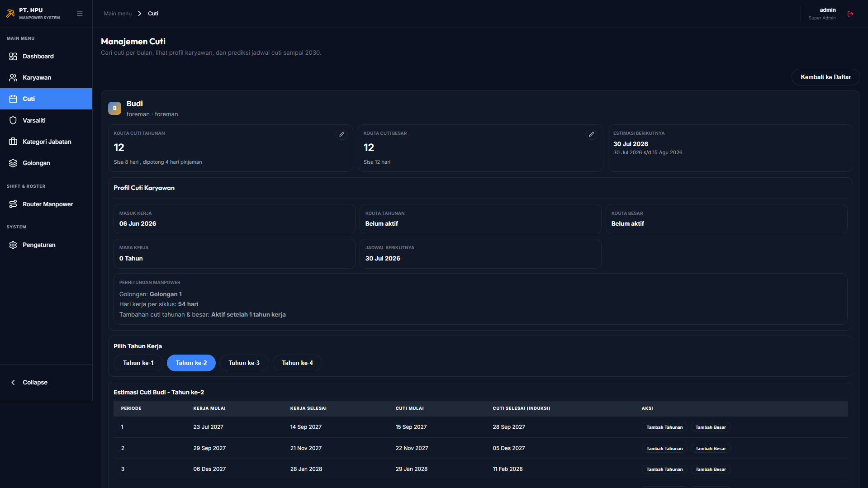Click the Main menu breadcrumb link
Image resolution: width=868 pixels, height=488 pixels.
(118, 14)
